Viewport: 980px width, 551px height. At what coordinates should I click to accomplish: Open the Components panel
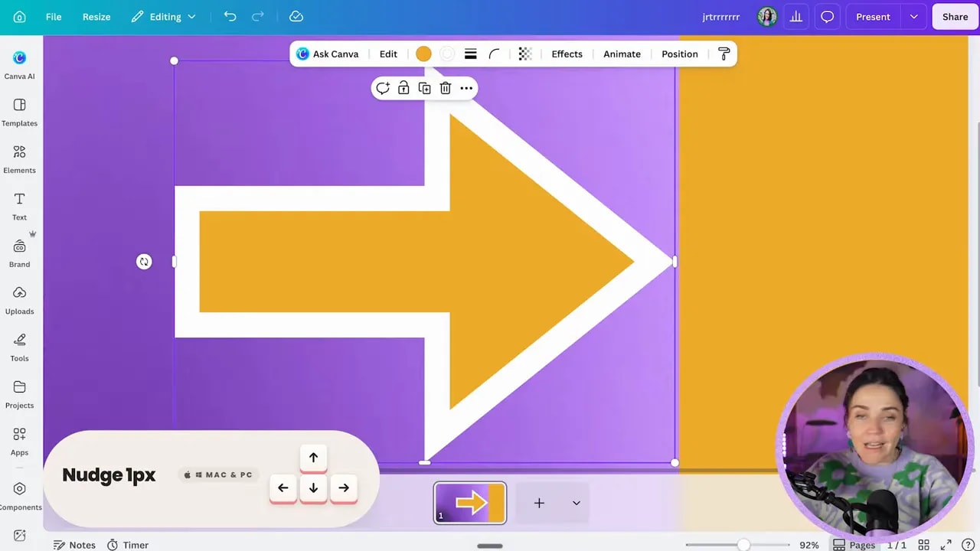tap(20, 496)
